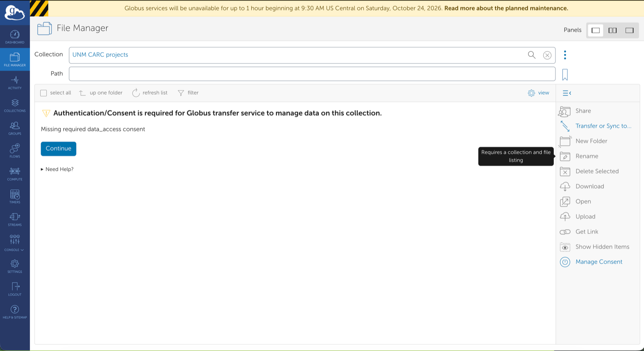This screenshot has width=644, height=351.
Task: Open Timers in the sidebar
Action: 15,197
